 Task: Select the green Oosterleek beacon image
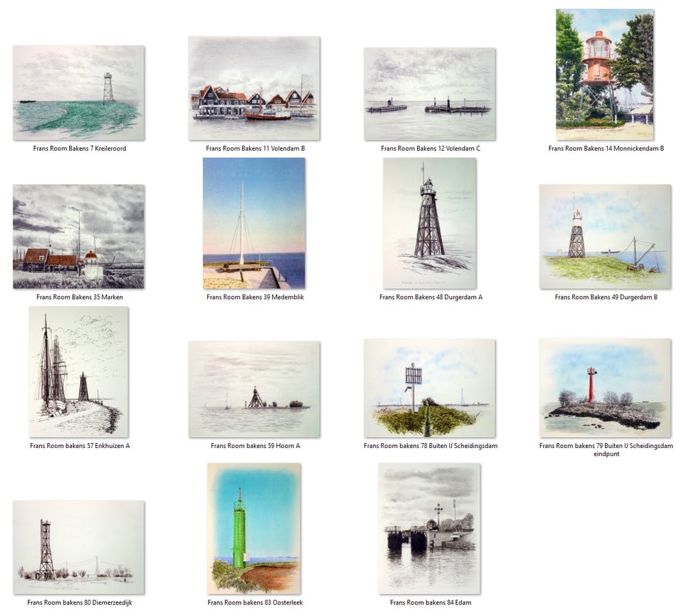click(x=254, y=528)
